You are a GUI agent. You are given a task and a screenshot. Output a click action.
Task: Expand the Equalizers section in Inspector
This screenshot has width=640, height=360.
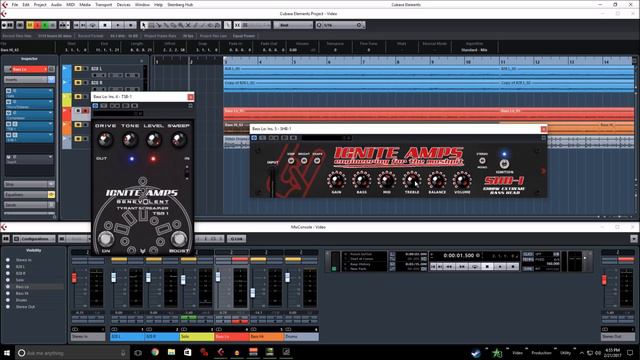coord(29,195)
